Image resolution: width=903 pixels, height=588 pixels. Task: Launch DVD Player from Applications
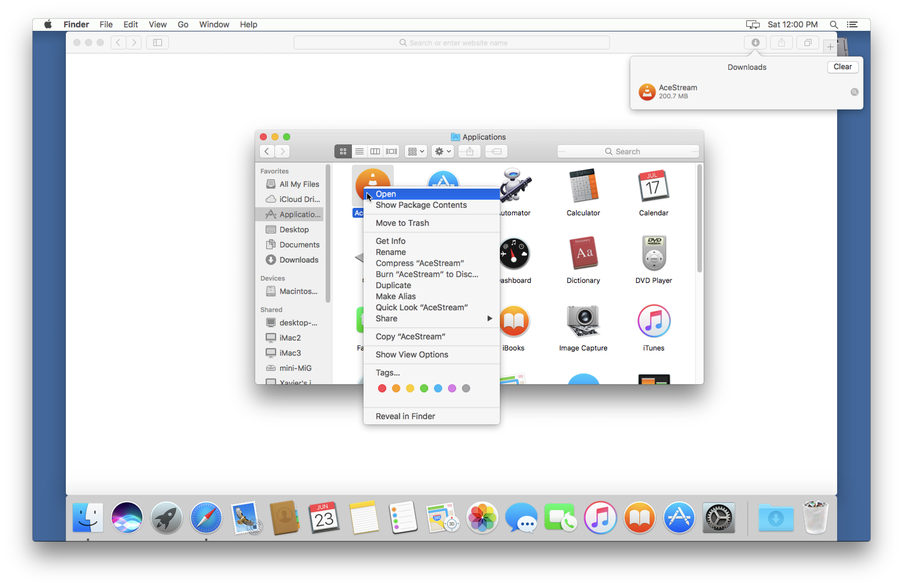click(654, 253)
